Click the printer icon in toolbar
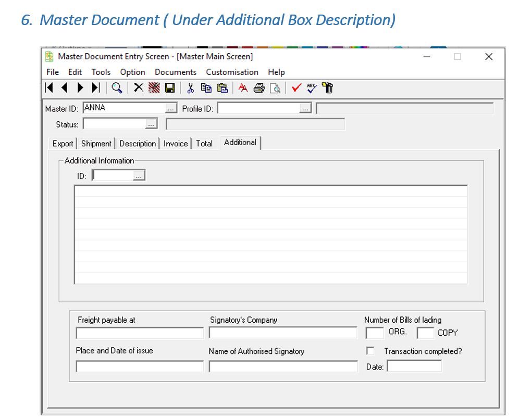The width and height of the screenshot is (532, 420). [259, 88]
